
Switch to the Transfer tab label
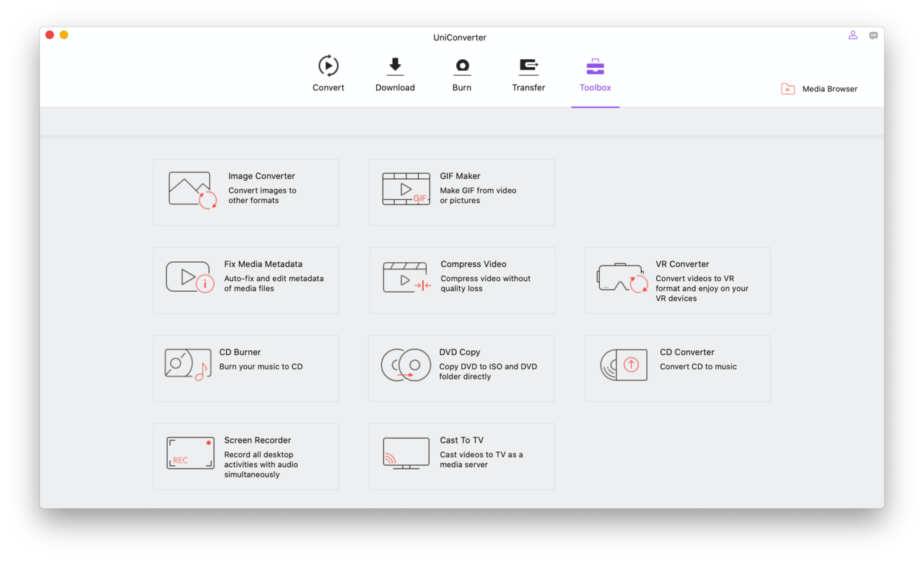tap(528, 87)
